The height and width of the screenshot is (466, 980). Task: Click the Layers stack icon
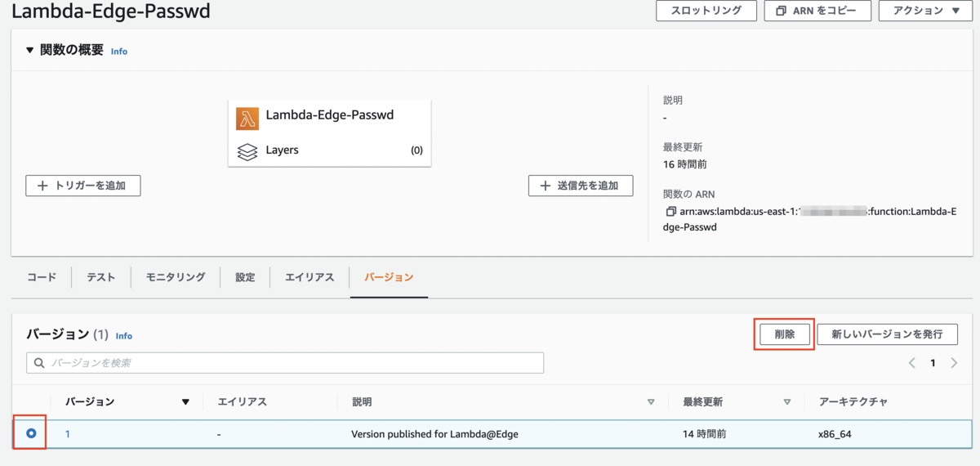(x=247, y=151)
